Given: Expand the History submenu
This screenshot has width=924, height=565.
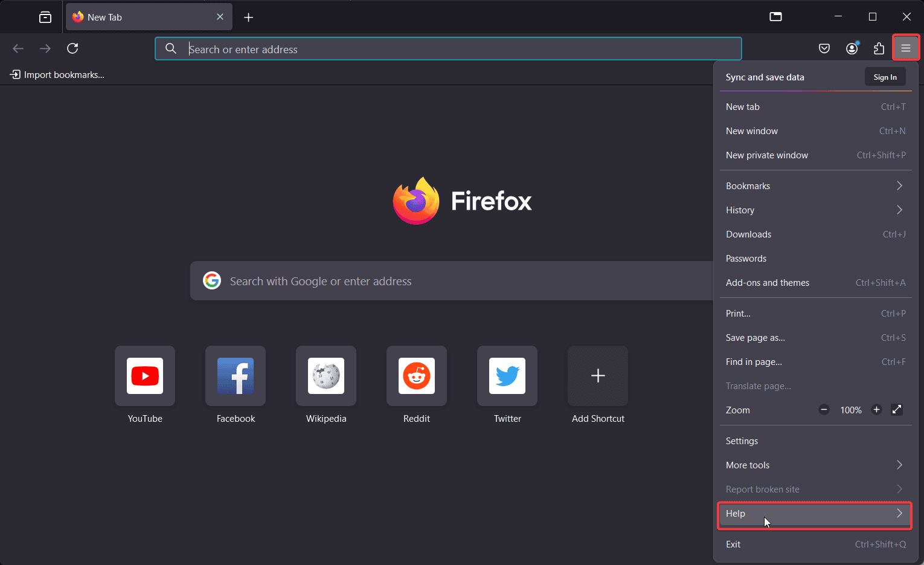Looking at the screenshot, I should 815,210.
